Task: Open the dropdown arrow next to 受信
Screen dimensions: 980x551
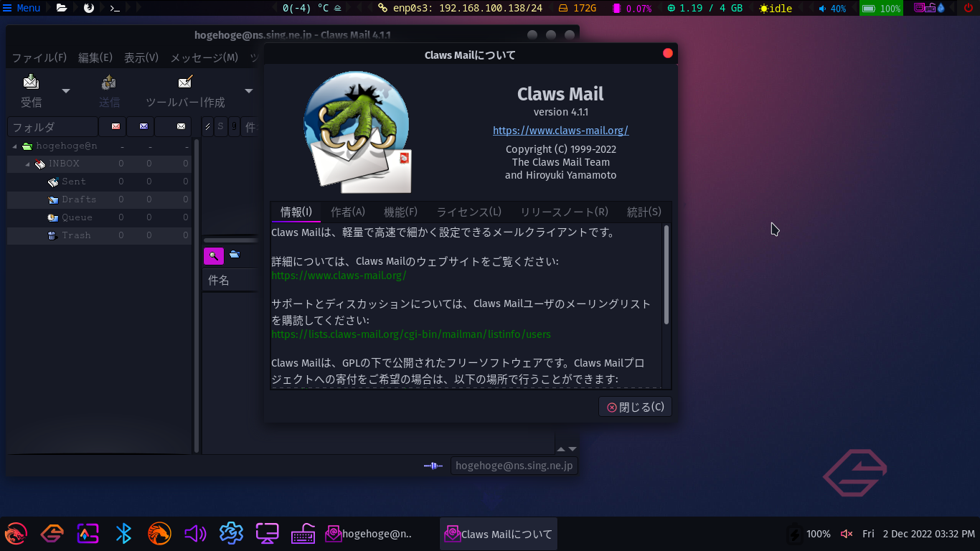Action: (x=66, y=90)
